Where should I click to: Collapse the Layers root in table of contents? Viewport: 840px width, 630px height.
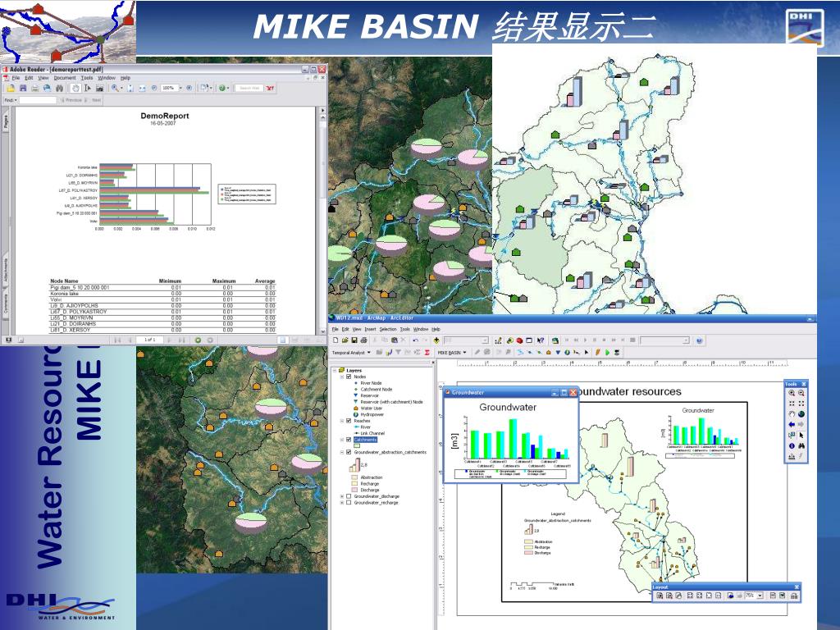pyautogui.click(x=335, y=370)
